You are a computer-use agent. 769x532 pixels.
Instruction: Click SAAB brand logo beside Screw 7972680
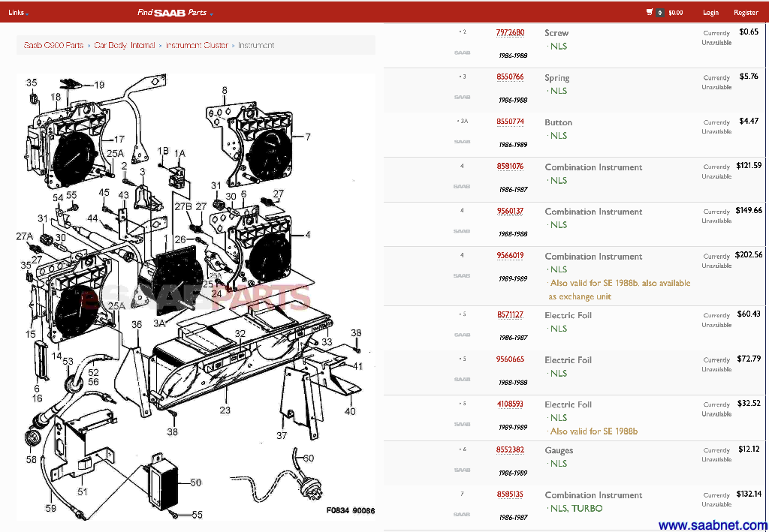462,53
